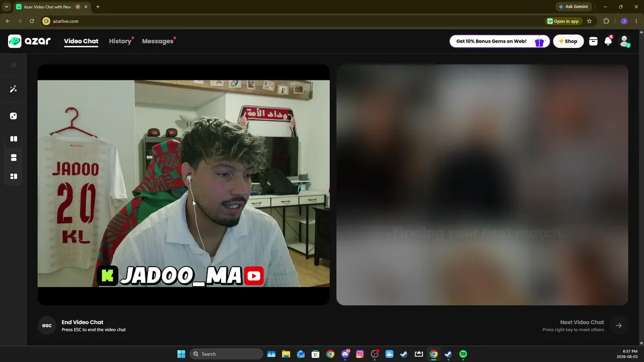The image size is (644, 362).
Task: Open the Chrome profile avatar J
Action: point(624,21)
